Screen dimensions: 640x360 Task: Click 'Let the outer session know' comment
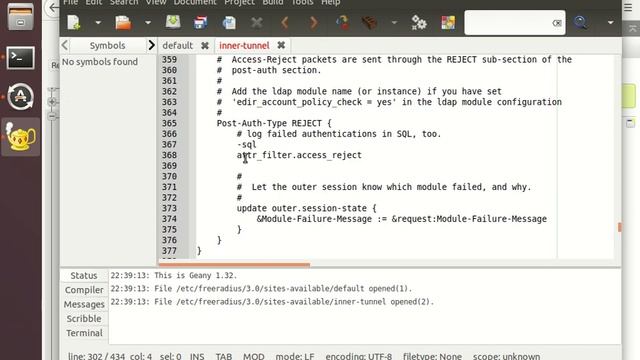pos(384,187)
